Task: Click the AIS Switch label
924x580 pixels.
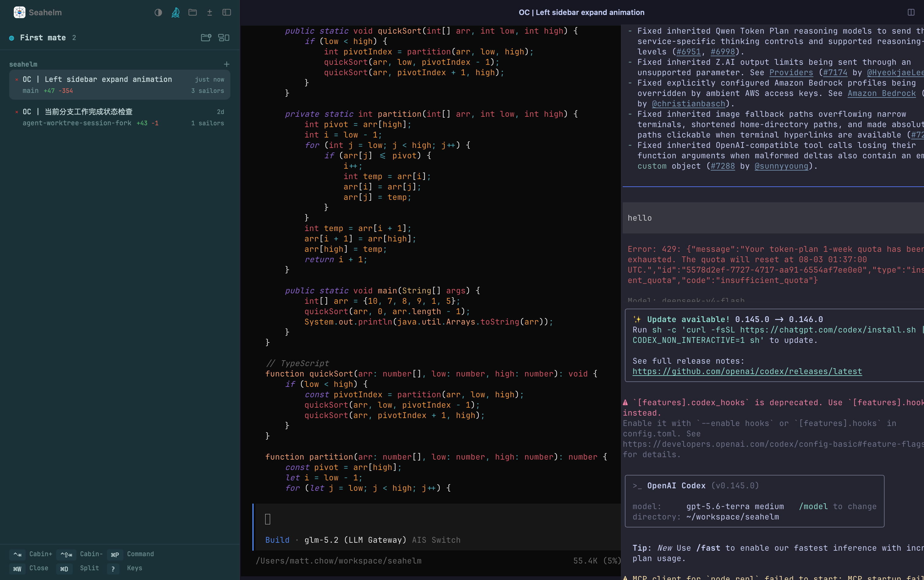Action: point(436,540)
